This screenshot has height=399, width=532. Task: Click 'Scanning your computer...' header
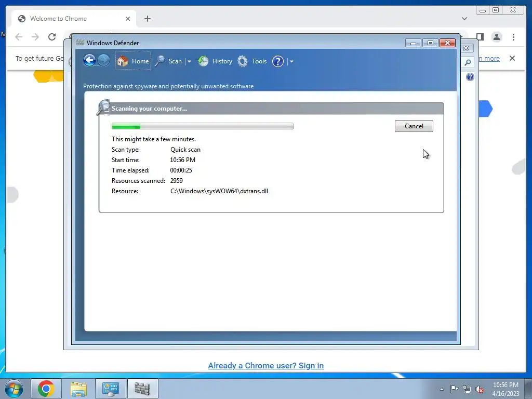click(149, 109)
